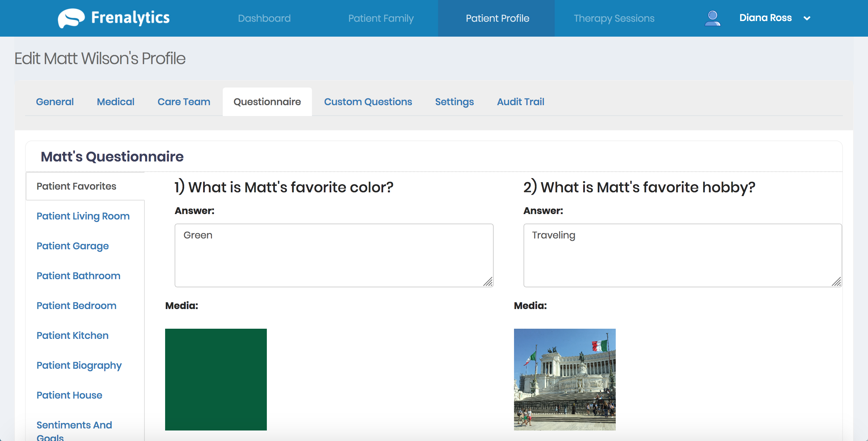This screenshot has width=868, height=441.
Task: Switch to the Medical tab
Action: (116, 102)
